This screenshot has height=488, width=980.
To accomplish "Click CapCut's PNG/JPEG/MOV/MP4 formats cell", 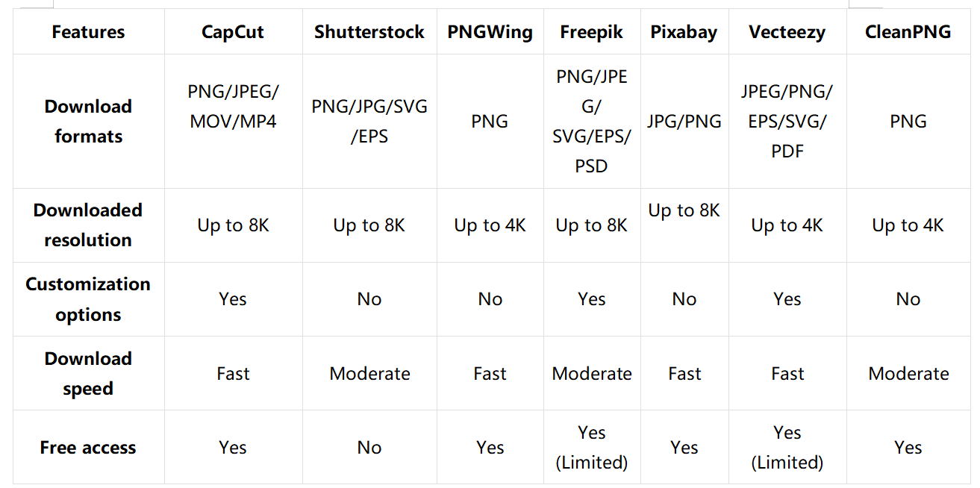I will pyautogui.click(x=233, y=107).
